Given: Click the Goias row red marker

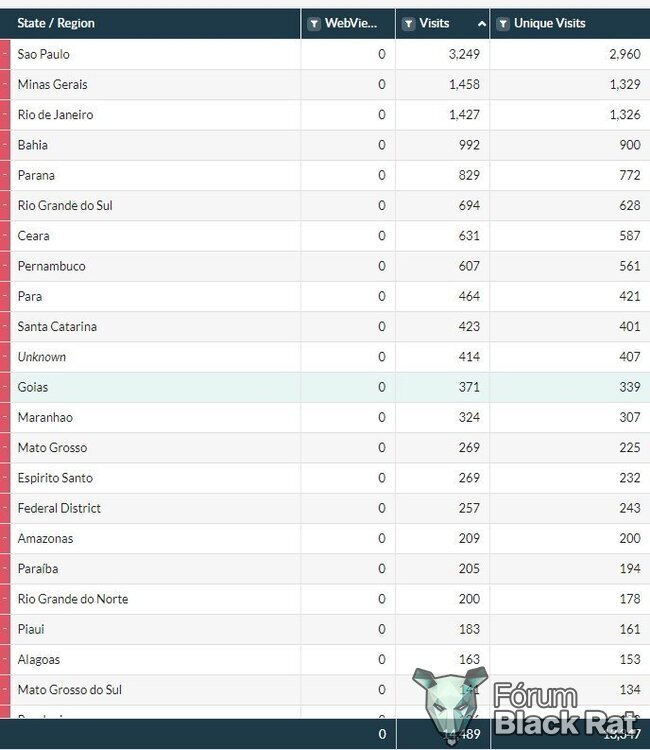Looking at the screenshot, I should 5,387.
